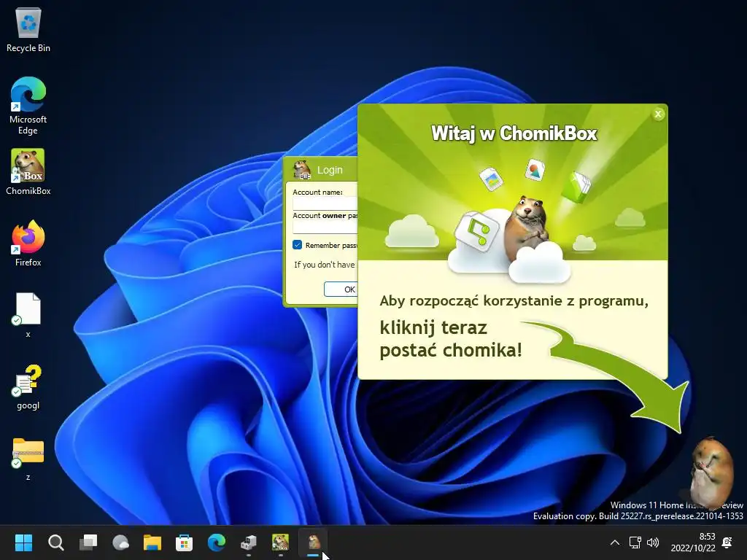Toggle the Remember password checkbox in Login

pyautogui.click(x=298, y=245)
